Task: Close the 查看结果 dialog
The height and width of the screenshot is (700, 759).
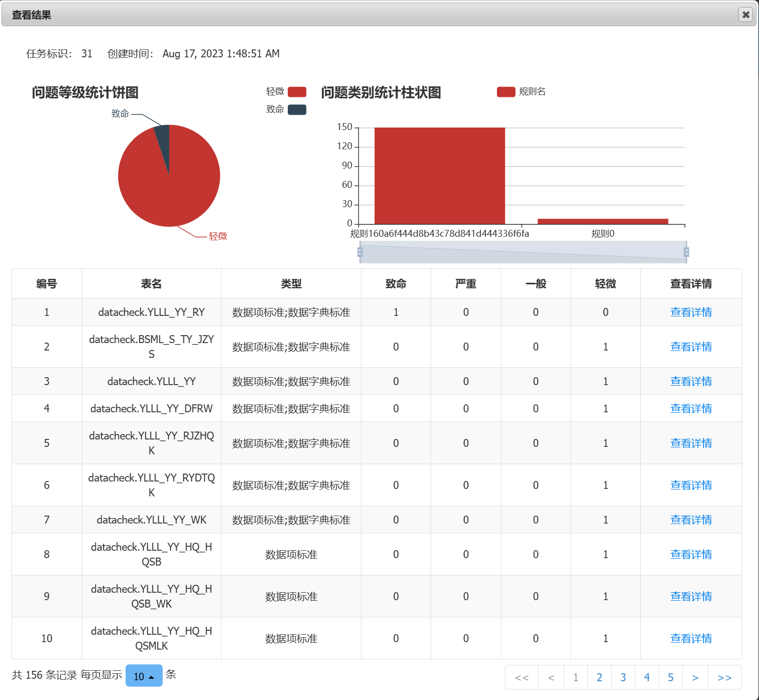Action: (745, 15)
